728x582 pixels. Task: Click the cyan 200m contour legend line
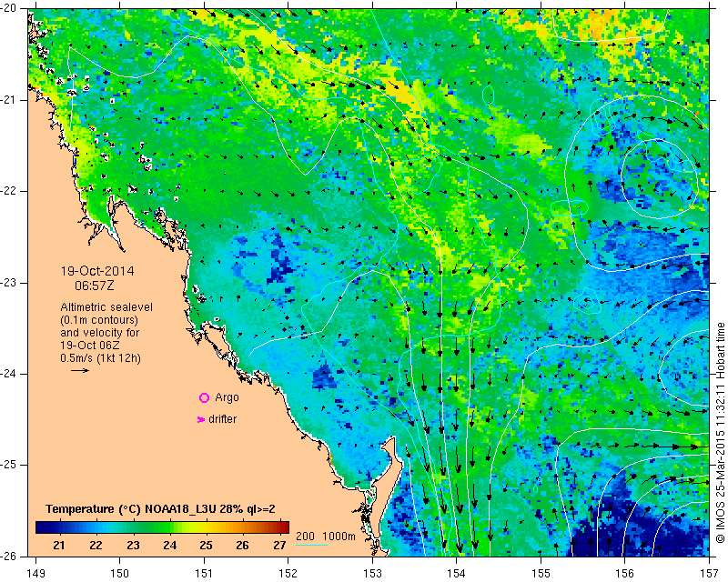[311, 545]
